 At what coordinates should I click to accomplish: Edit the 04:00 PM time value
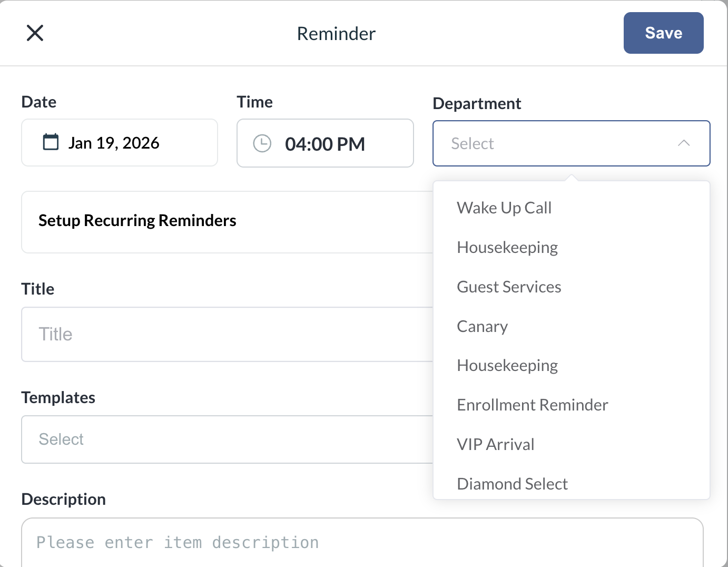(x=325, y=143)
